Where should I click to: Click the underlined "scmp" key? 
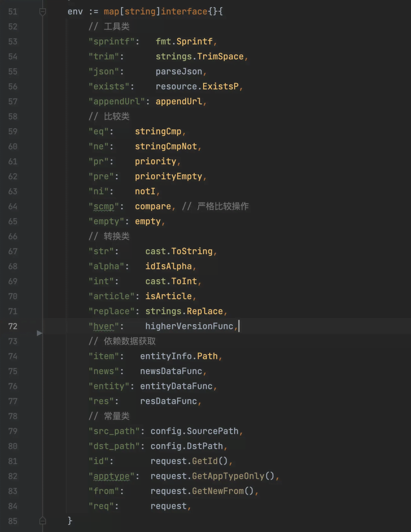[x=104, y=206]
